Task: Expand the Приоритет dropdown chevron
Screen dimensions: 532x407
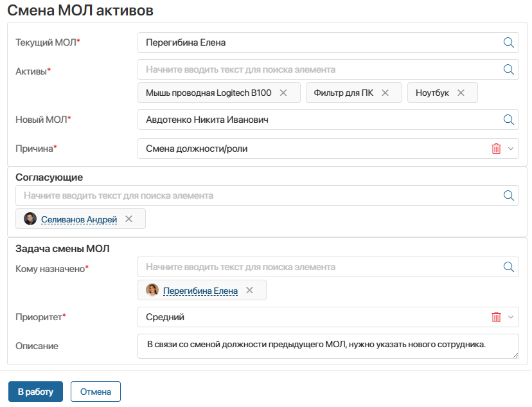Action: click(x=511, y=317)
